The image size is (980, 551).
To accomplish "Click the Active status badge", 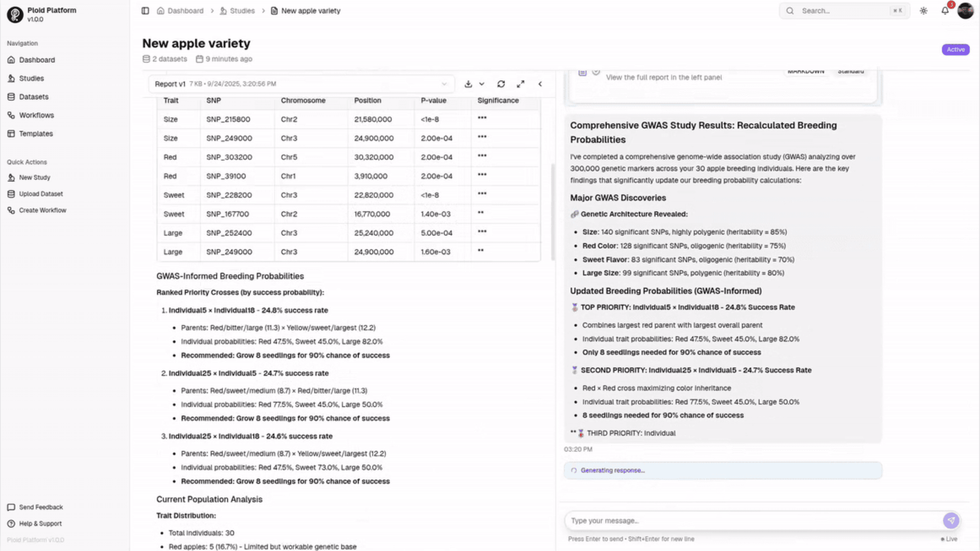I will 955,49.
